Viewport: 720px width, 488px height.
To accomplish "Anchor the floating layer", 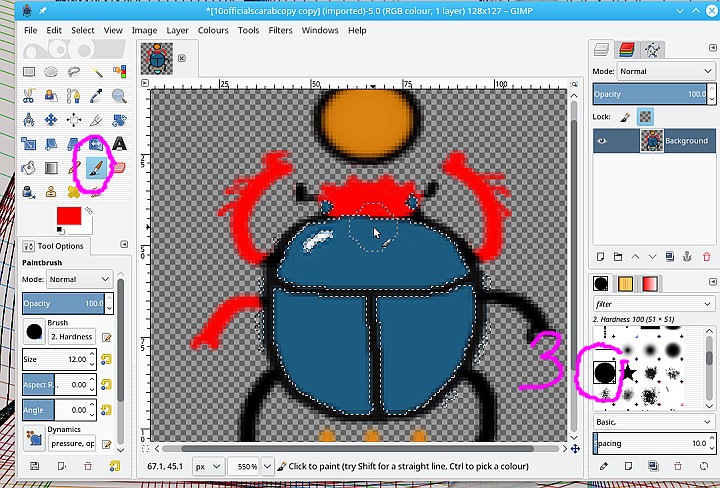I will click(687, 257).
